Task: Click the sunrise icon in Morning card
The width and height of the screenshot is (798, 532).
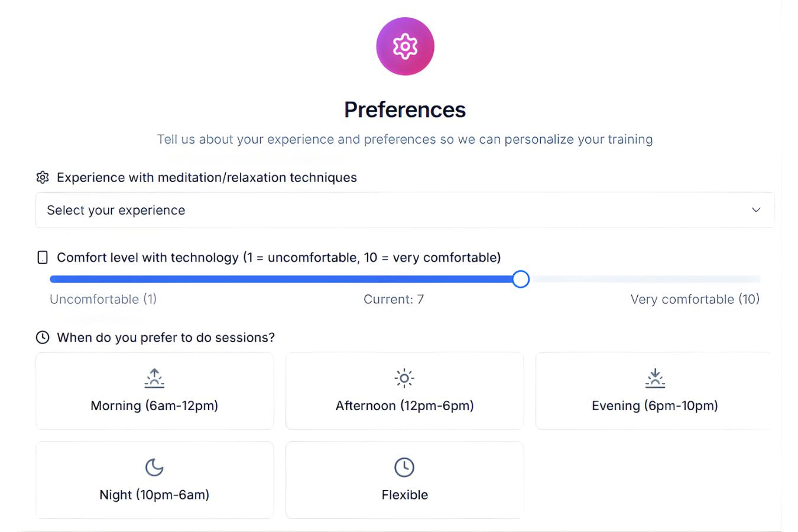Action: click(x=154, y=378)
